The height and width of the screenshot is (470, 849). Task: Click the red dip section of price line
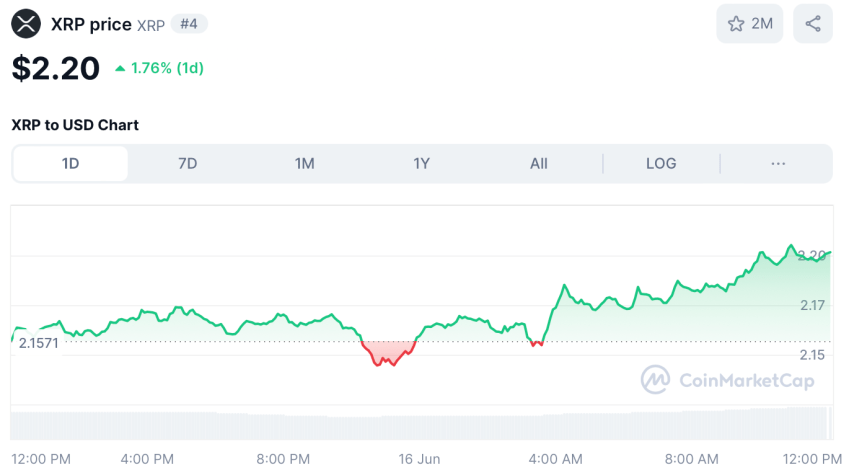click(x=388, y=354)
